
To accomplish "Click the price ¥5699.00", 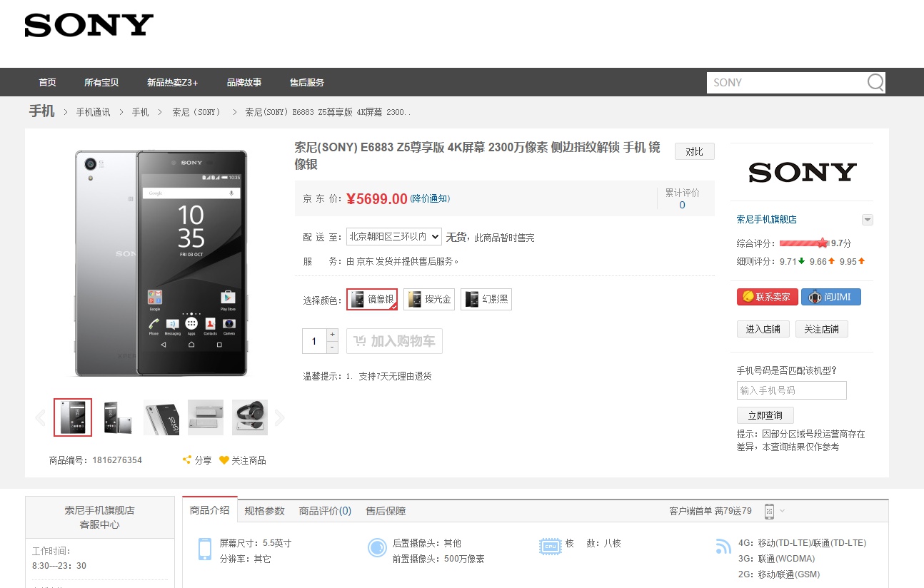I will (x=377, y=199).
